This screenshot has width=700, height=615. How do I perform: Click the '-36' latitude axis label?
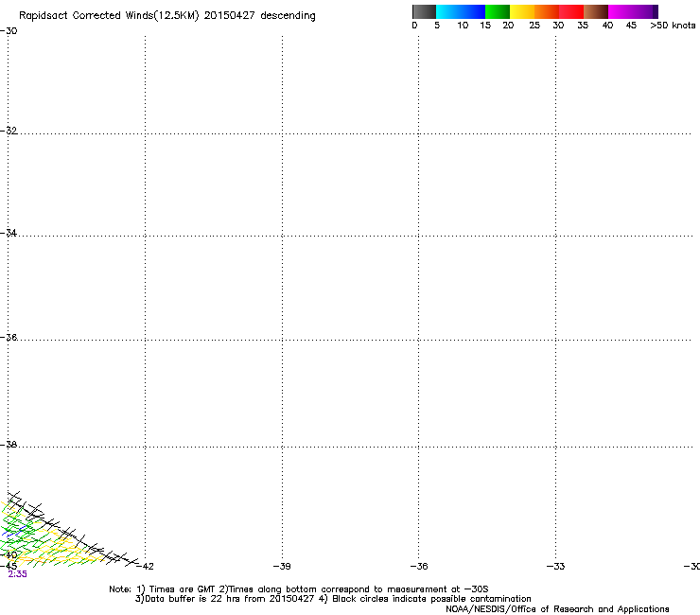(x=9, y=337)
